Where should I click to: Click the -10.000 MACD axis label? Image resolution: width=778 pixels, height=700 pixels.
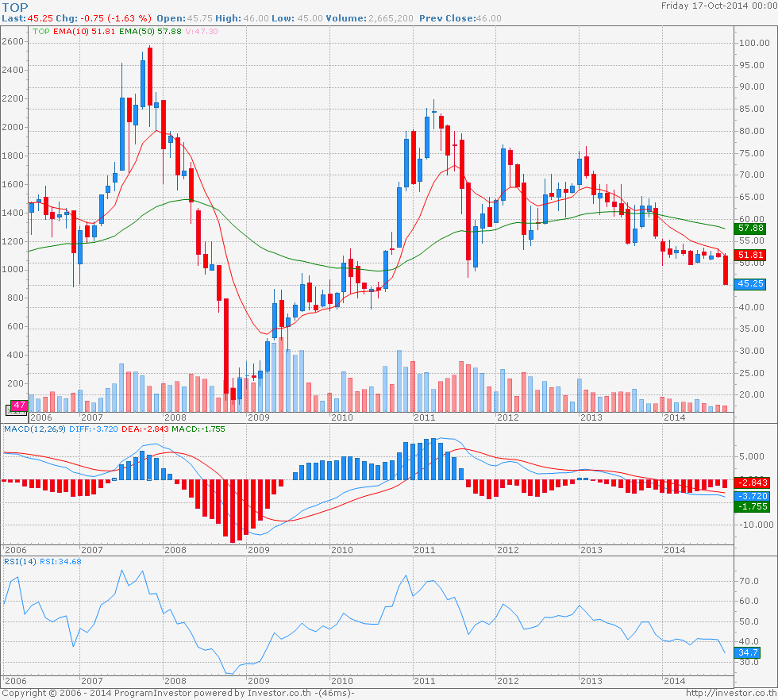(756, 525)
